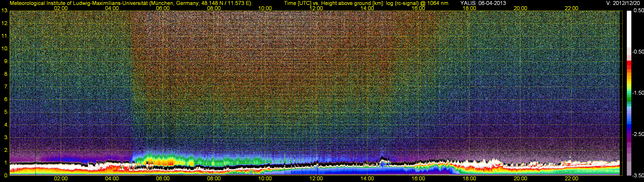Select 20:00 along the top time axis
Screen dimensions: 644x182
click(x=521, y=8)
